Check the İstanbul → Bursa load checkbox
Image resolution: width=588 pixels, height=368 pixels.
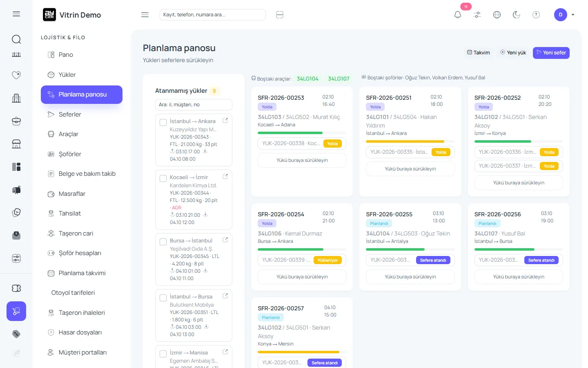(x=163, y=298)
